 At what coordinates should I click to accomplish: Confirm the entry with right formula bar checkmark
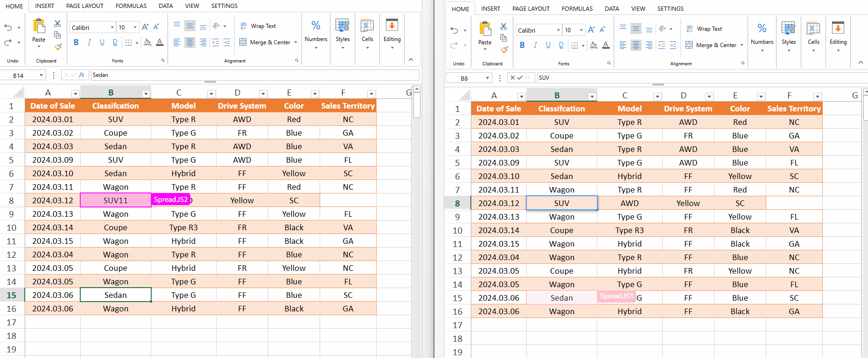[x=520, y=78]
